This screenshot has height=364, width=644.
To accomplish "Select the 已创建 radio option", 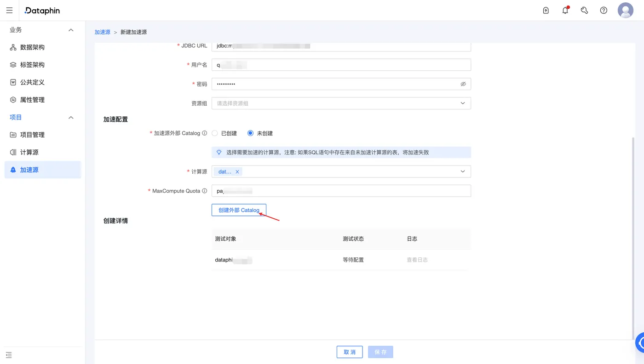I will click(x=215, y=133).
